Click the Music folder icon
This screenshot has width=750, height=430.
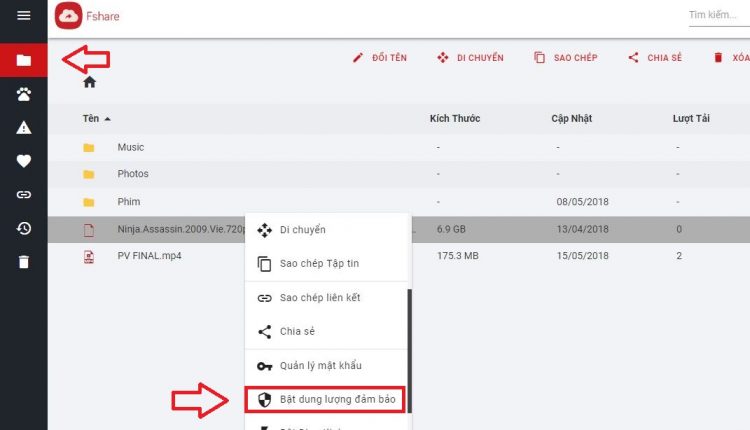[x=88, y=148]
